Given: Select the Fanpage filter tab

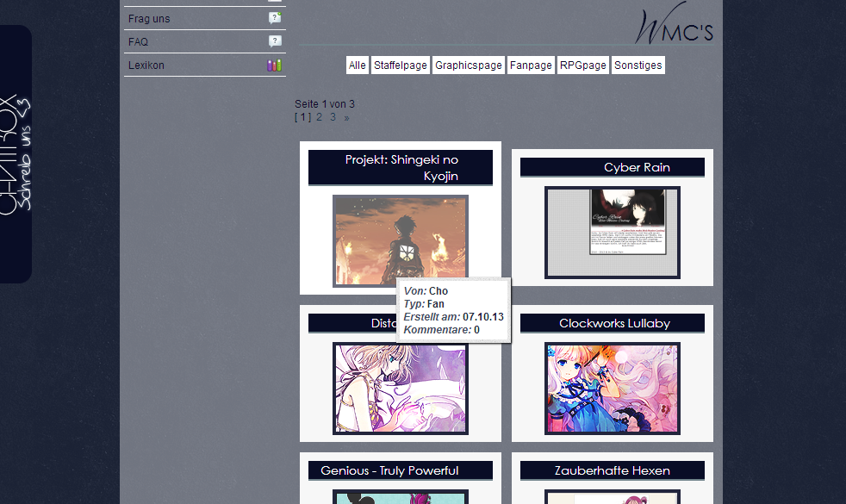Looking at the screenshot, I should point(531,65).
